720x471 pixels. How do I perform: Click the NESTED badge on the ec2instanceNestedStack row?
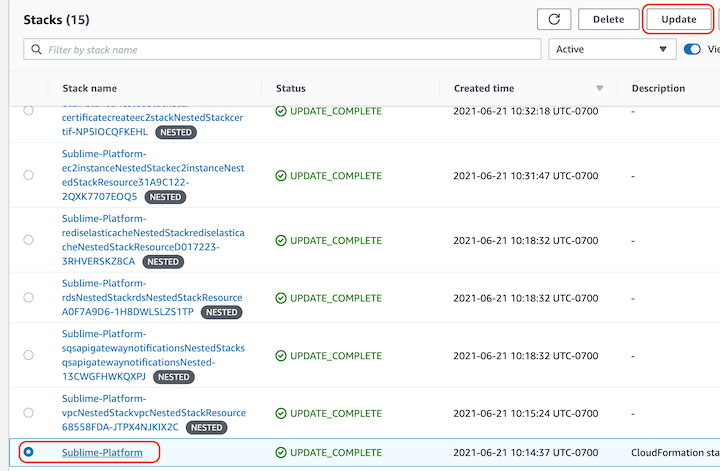tap(165, 197)
